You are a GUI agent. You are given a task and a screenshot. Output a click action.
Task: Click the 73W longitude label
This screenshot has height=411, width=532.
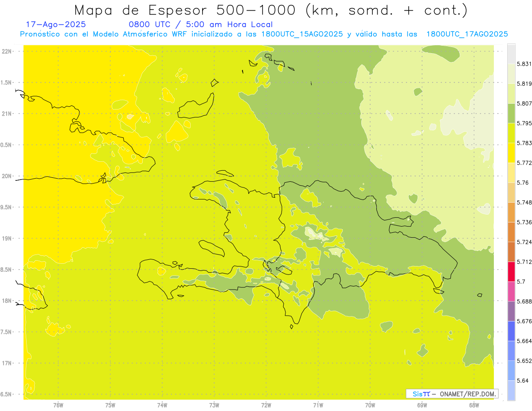pyautogui.click(x=214, y=405)
